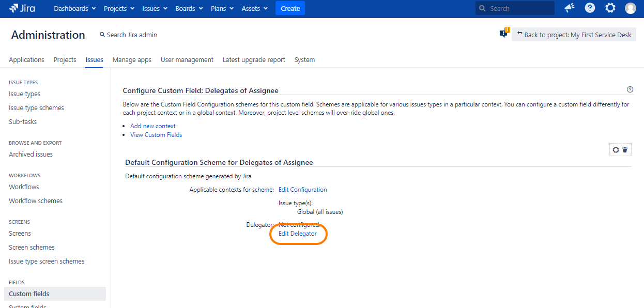Open the administration gear icon in header
644x308 pixels.
click(610, 8)
